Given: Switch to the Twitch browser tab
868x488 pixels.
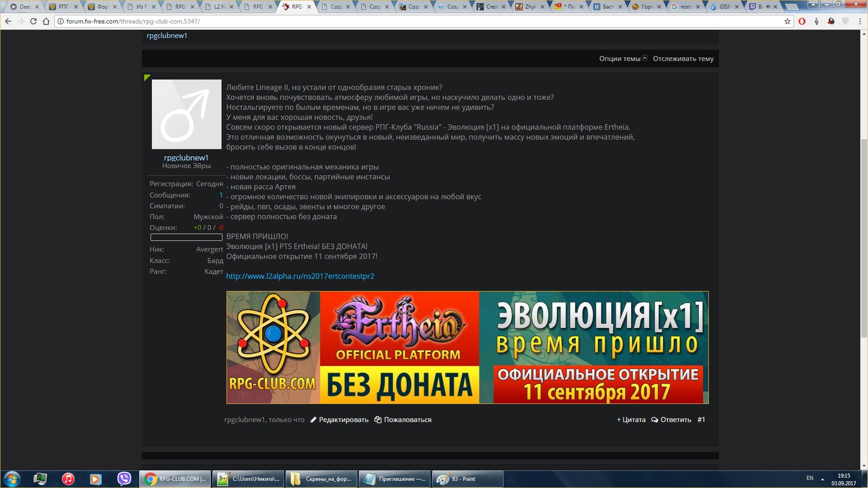Looking at the screenshot, I should tap(763, 7).
